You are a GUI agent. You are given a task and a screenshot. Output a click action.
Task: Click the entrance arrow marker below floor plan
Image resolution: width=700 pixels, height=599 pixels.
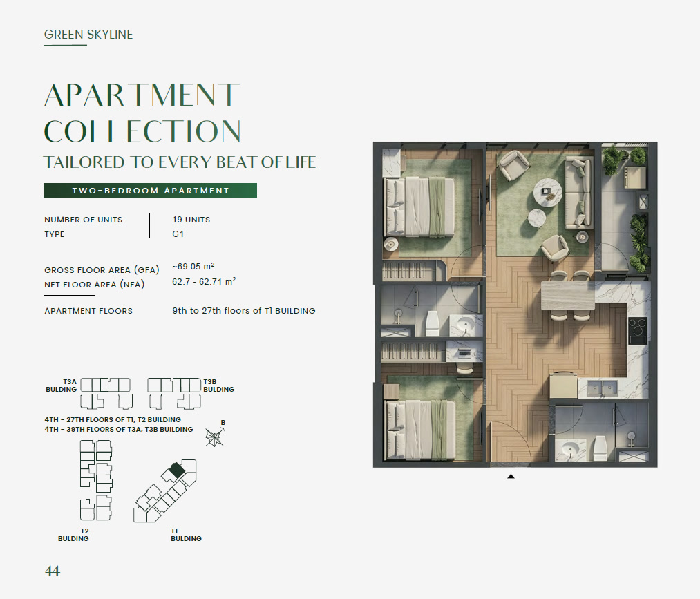tap(511, 476)
